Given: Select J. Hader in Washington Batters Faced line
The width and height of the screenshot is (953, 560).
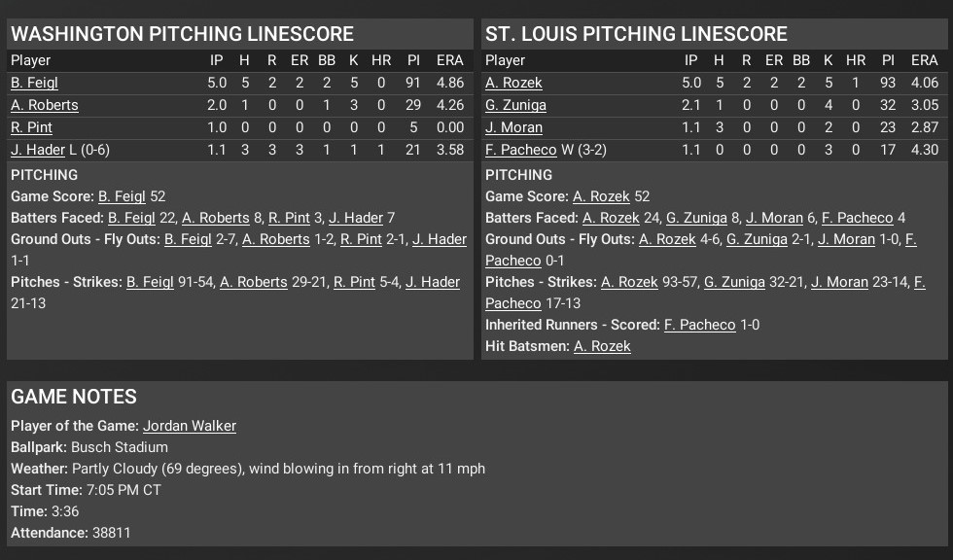Looking at the screenshot, I should coord(356,218).
